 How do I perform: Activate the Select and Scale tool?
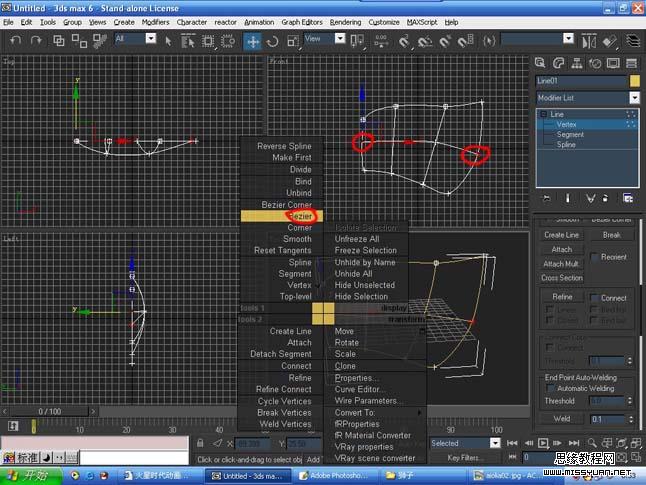point(293,41)
